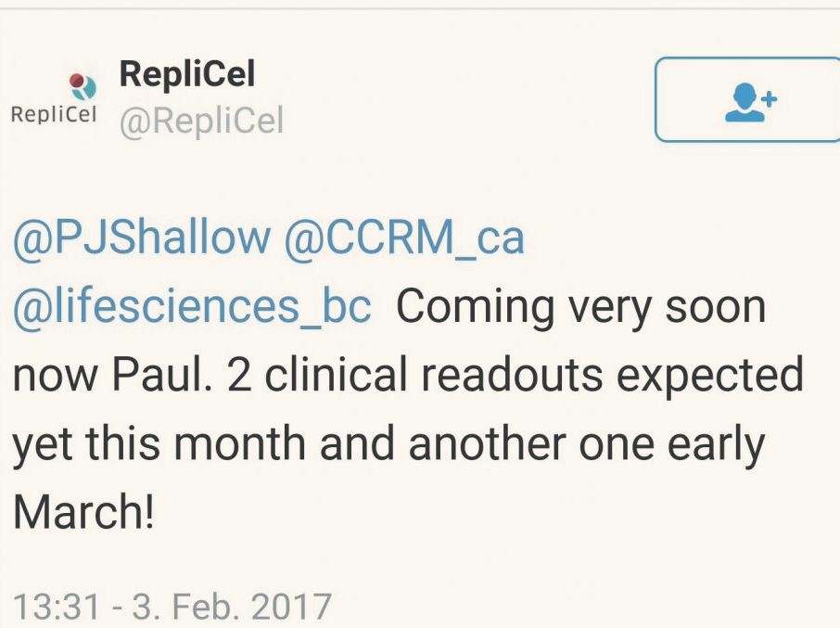
Task: Open the grey @RepliCel handle
Action: 201,121
